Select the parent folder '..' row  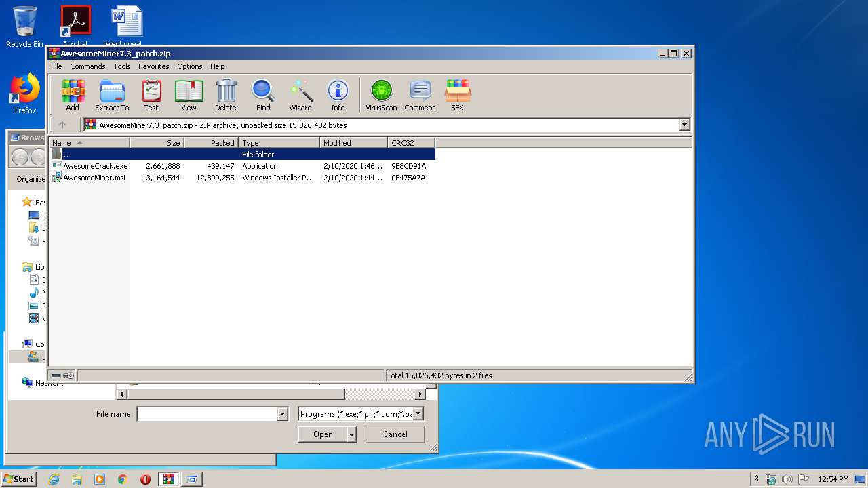pos(241,155)
